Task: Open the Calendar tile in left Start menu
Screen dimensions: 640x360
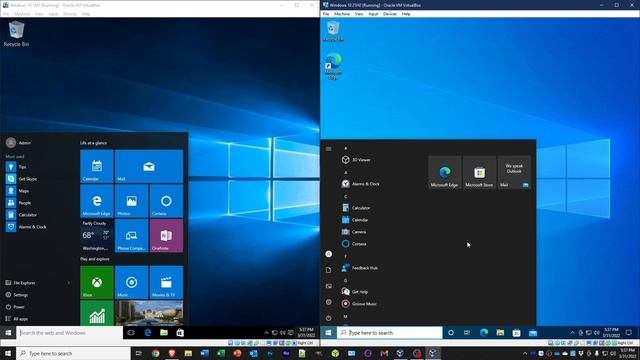Action: click(x=97, y=166)
